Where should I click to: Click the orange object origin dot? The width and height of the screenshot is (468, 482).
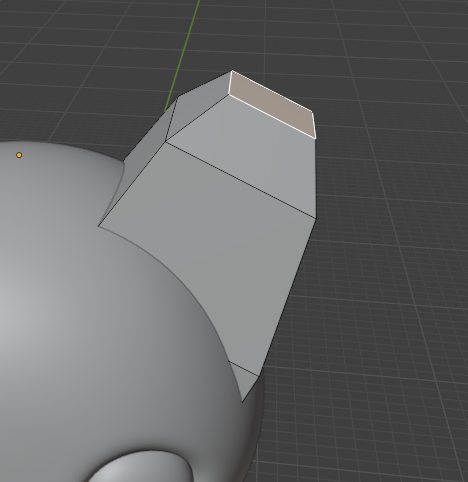[x=19, y=155]
